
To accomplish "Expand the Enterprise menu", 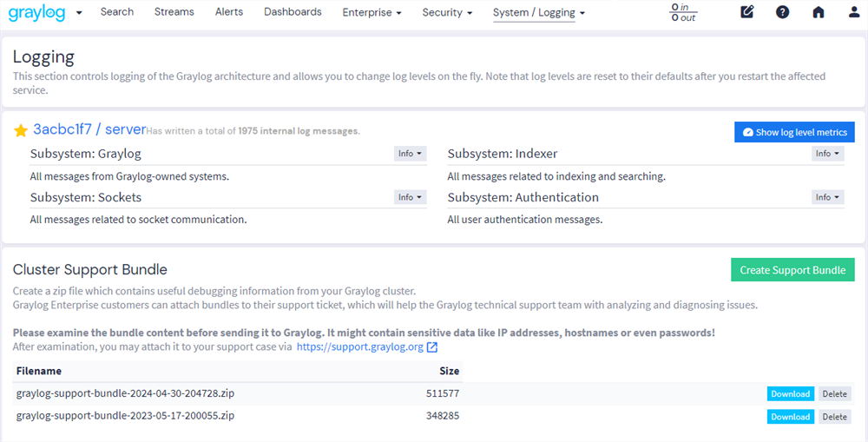I will (x=372, y=12).
